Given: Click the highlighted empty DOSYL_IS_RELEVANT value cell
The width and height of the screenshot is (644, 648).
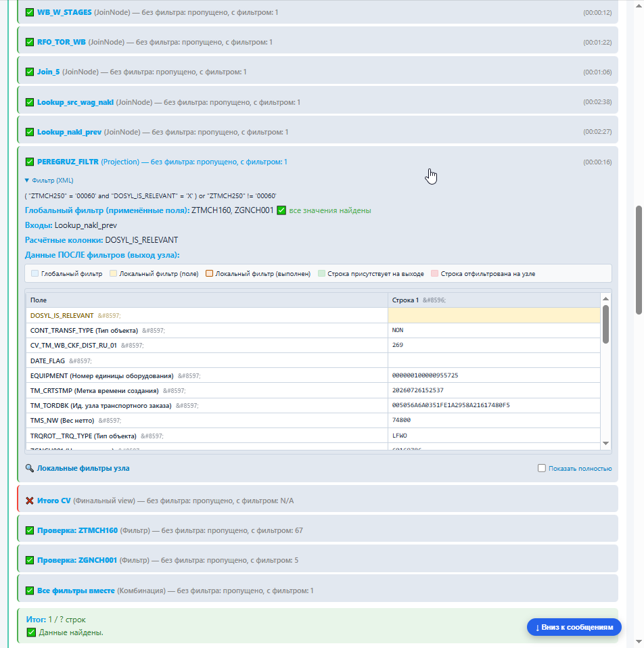Looking at the screenshot, I should [494, 315].
